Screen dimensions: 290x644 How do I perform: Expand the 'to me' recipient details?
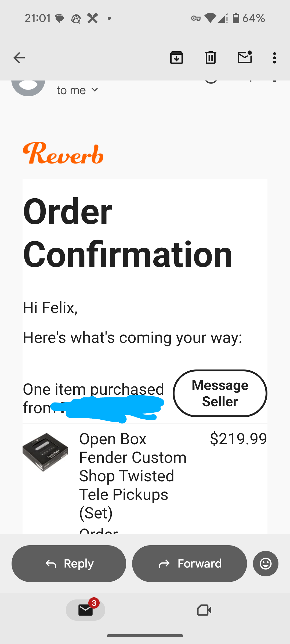[78, 90]
